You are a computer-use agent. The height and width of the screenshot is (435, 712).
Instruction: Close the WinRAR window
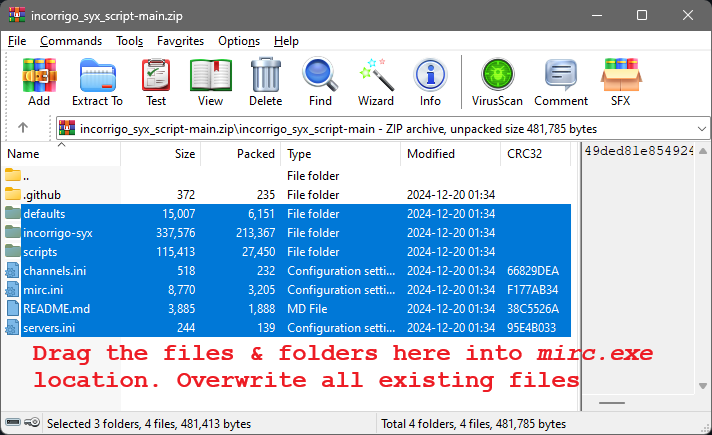click(x=687, y=15)
